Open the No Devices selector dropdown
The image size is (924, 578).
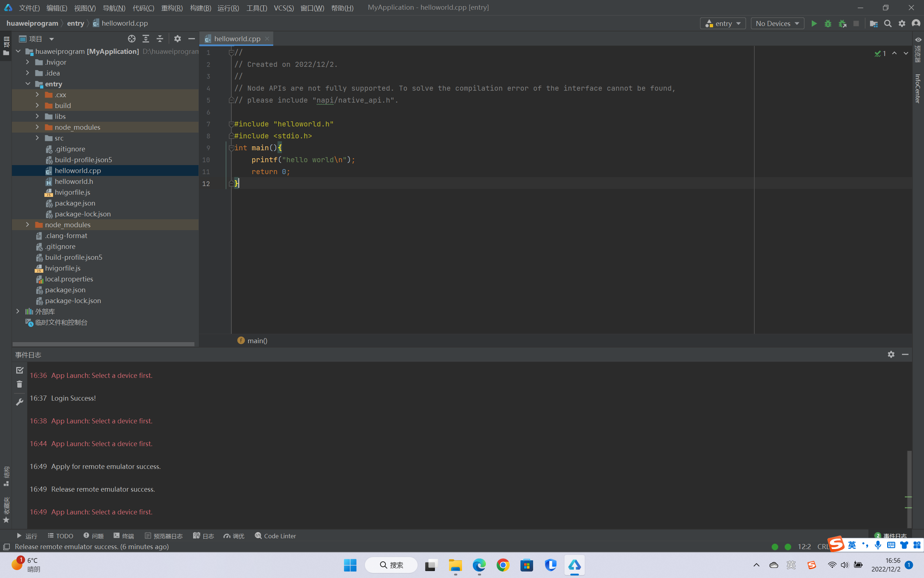[777, 23]
